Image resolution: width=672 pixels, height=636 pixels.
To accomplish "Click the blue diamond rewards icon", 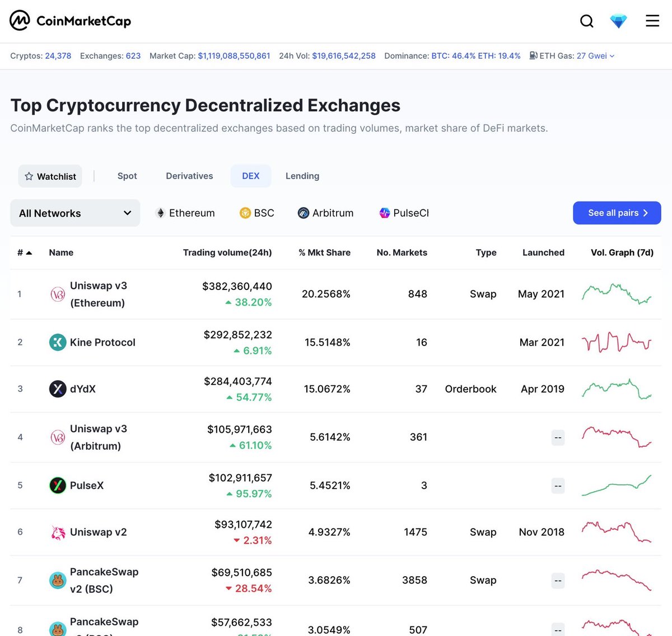I will pyautogui.click(x=618, y=21).
